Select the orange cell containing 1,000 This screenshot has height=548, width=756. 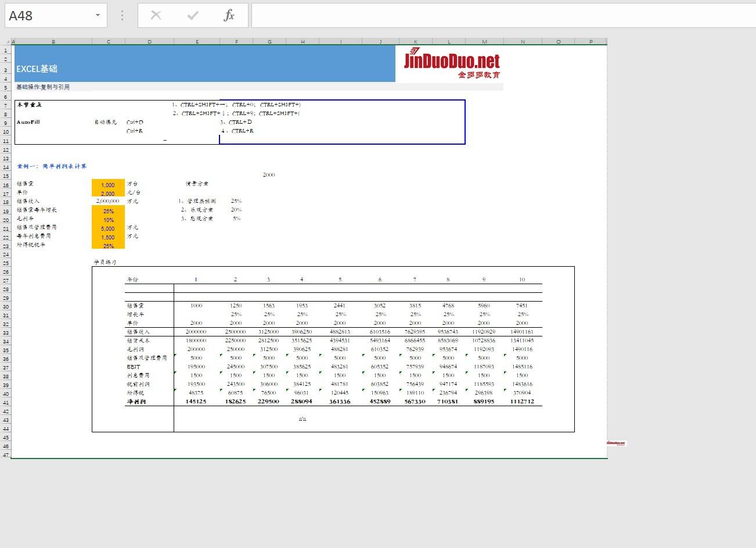(108, 185)
